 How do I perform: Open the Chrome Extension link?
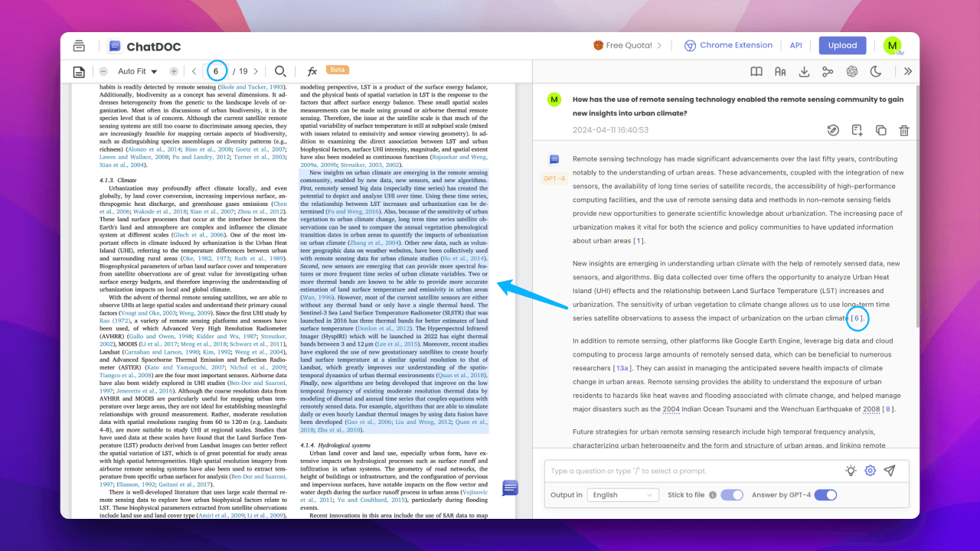pyautogui.click(x=728, y=45)
